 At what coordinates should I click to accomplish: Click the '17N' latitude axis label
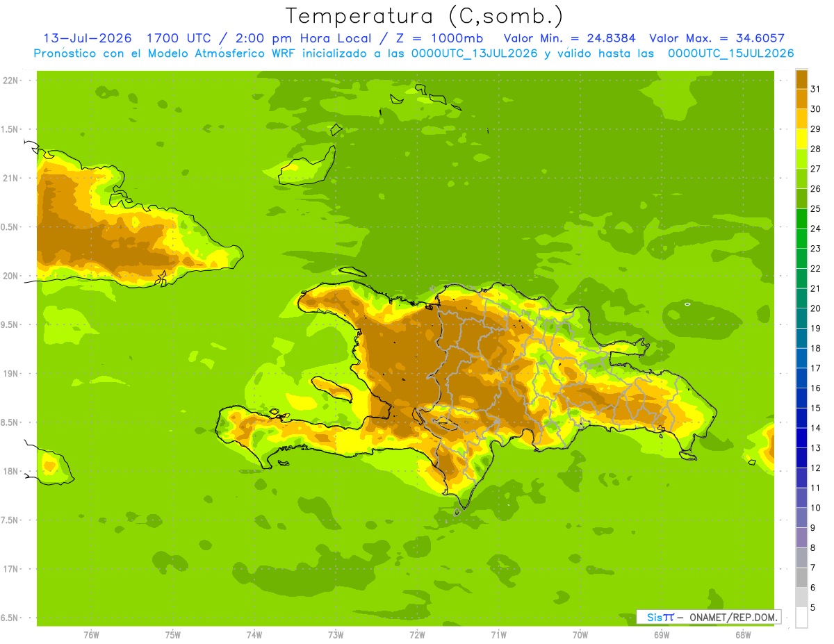point(10,569)
